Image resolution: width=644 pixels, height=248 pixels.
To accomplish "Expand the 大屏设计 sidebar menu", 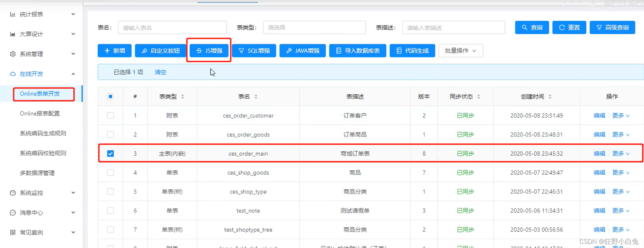I will (73, 34).
